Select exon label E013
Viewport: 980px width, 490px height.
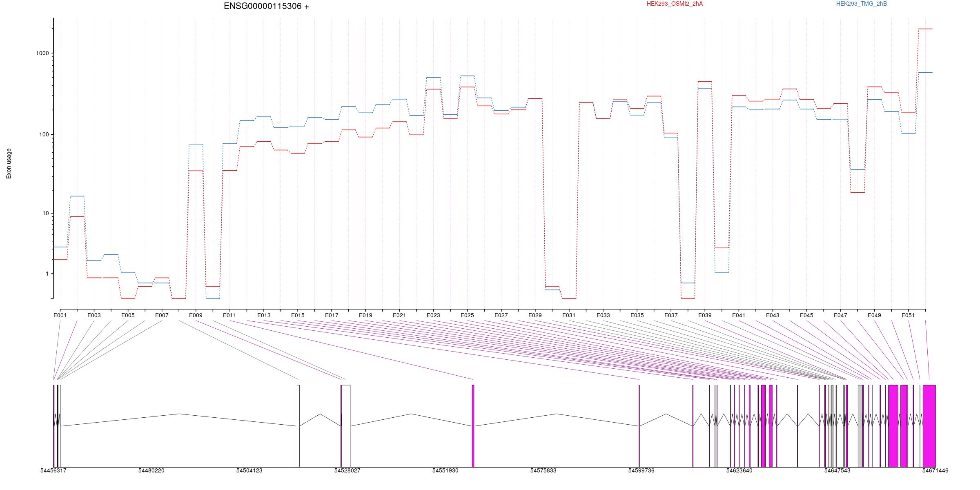click(x=264, y=315)
